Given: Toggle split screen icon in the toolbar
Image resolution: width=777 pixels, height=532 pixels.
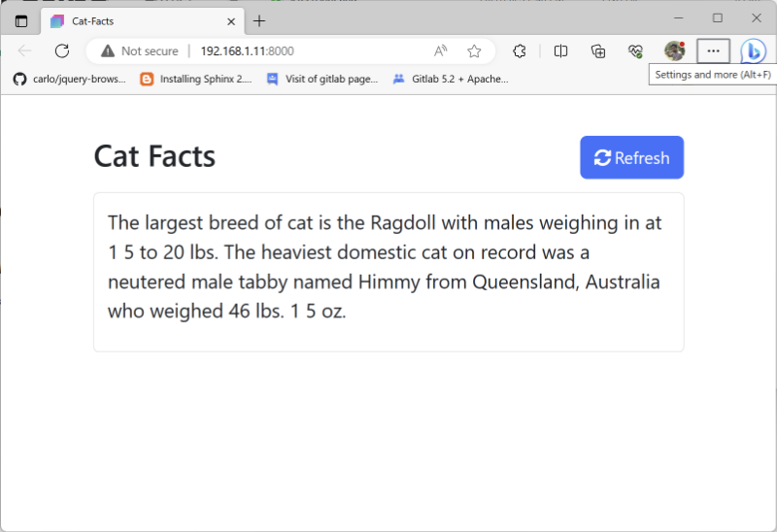Looking at the screenshot, I should click(x=560, y=51).
